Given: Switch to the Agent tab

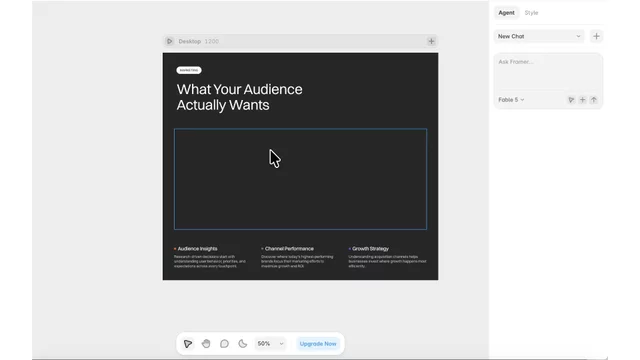Looking at the screenshot, I should [506, 13].
